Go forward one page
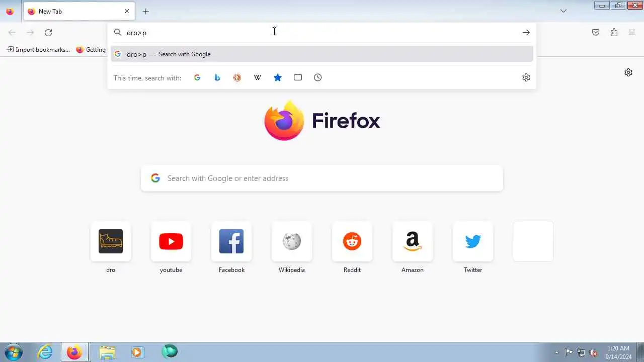This screenshot has height=362, width=644. (30, 33)
